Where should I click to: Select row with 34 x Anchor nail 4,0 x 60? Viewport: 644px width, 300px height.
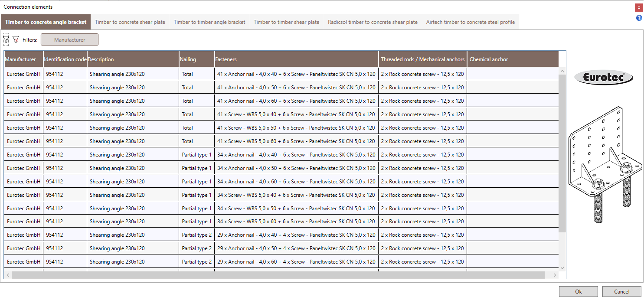[x=281, y=182]
